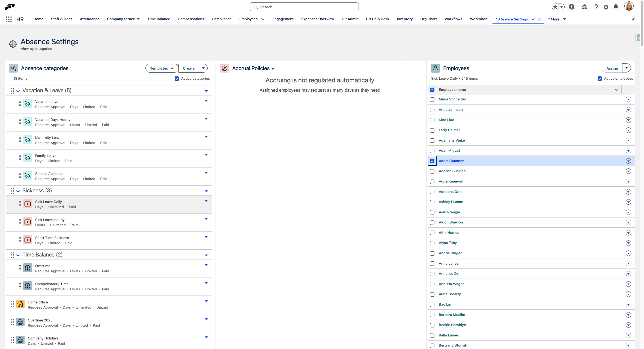Open the Accrual Policies compass icon
This screenshot has height=349, width=644.
click(x=224, y=68)
